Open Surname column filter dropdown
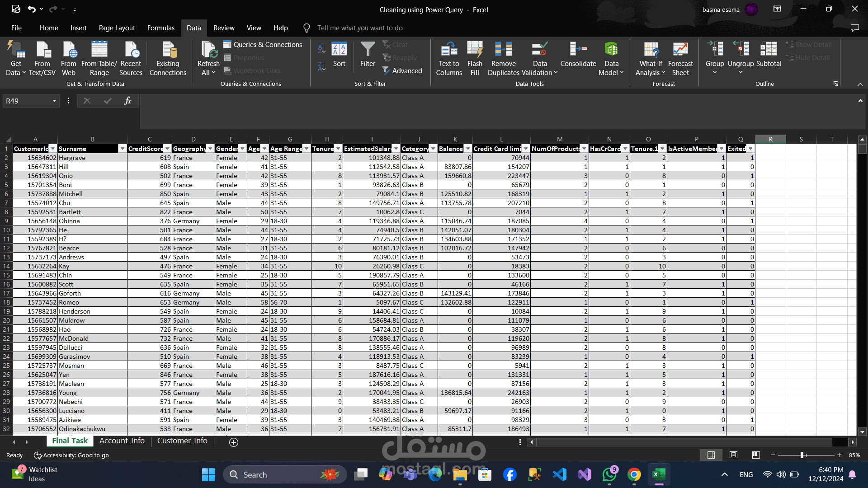The height and width of the screenshot is (488, 868). tap(122, 149)
